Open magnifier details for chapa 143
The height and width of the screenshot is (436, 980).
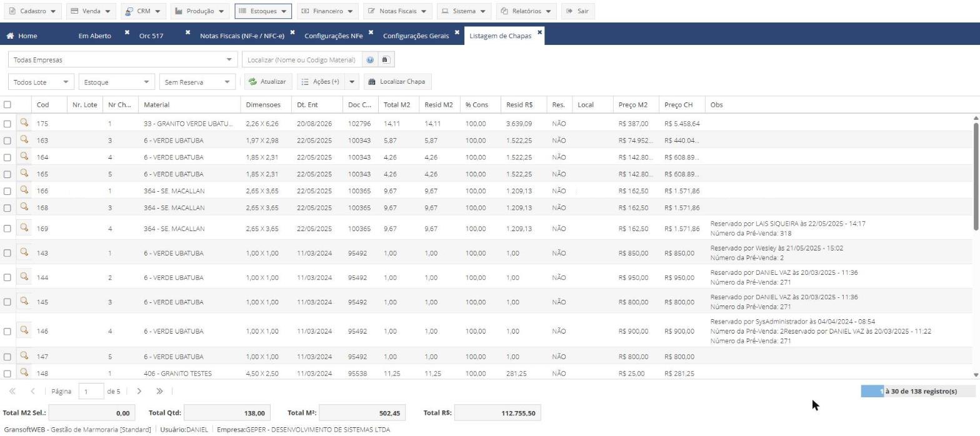coord(24,252)
